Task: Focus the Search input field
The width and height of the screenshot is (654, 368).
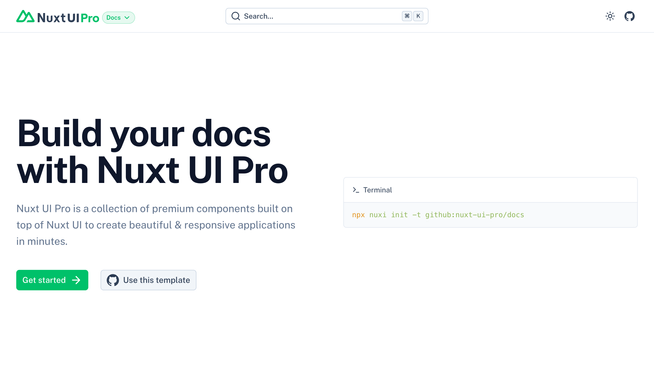Action: (327, 16)
